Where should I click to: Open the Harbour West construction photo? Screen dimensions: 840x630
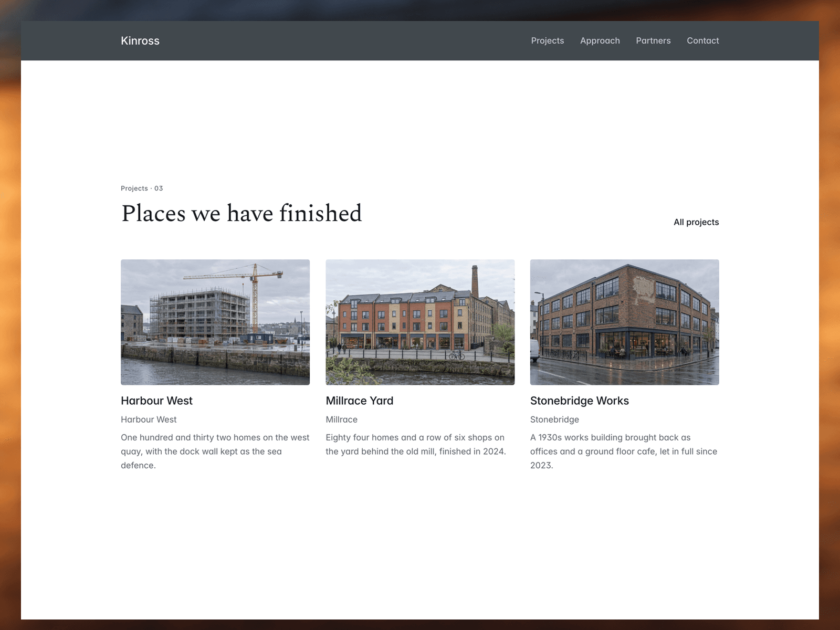[x=215, y=322]
